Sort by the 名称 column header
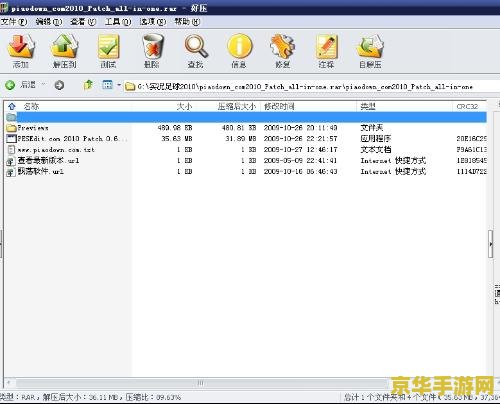This screenshot has width=500, height=404. [31, 106]
